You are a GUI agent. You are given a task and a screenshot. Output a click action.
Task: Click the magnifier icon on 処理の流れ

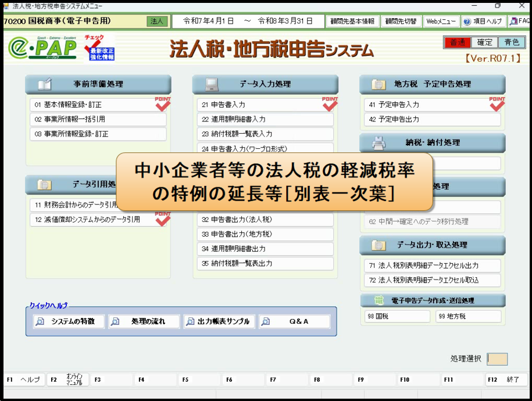[x=115, y=321]
